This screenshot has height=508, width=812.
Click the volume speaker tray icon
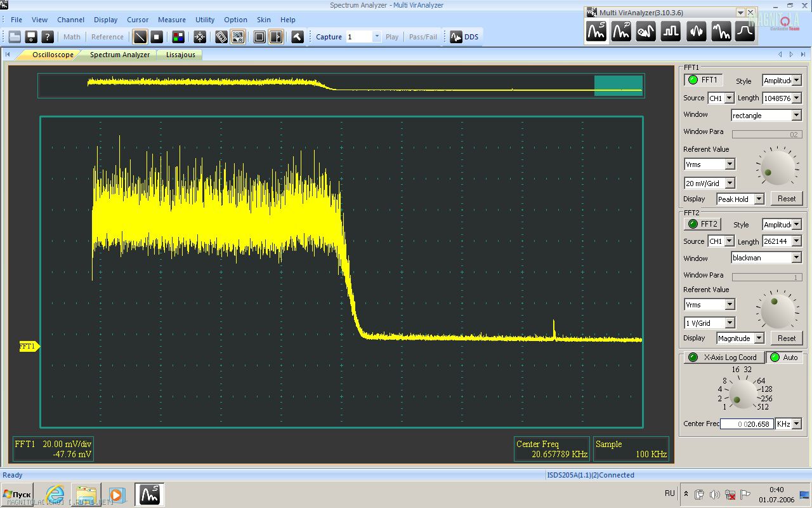click(715, 494)
